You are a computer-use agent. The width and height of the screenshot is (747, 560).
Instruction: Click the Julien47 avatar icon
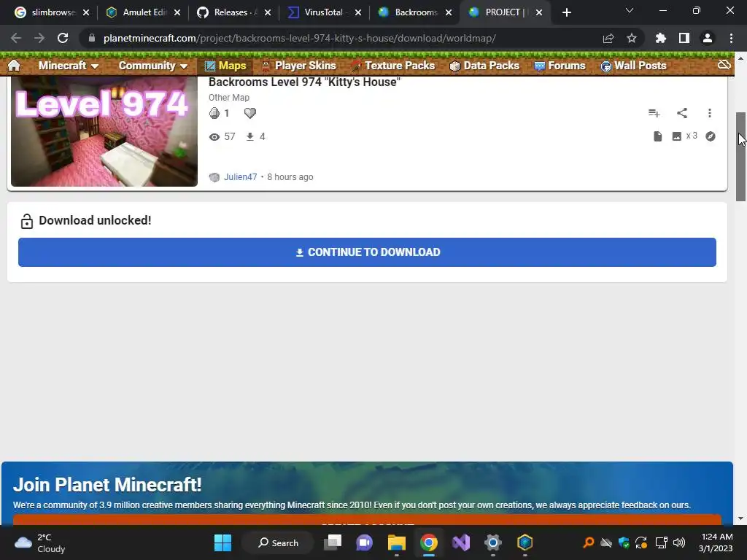(214, 177)
